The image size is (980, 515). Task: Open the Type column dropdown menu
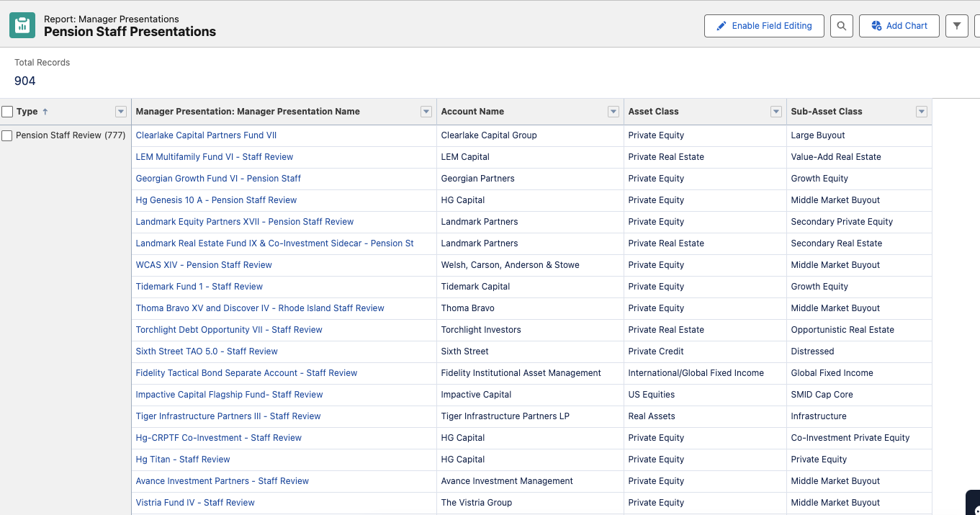(121, 112)
